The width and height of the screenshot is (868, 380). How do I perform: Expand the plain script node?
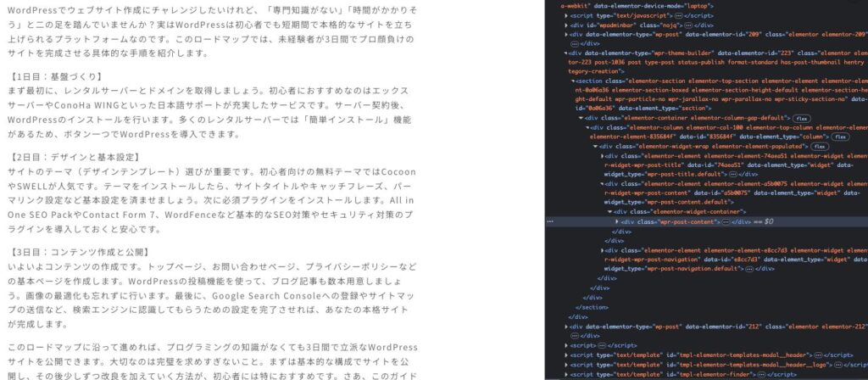(x=566, y=346)
